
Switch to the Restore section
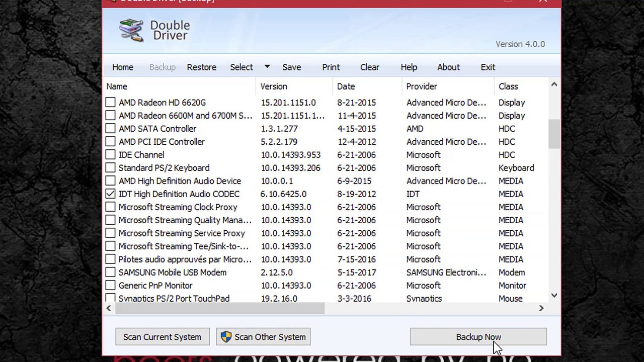[x=202, y=67]
